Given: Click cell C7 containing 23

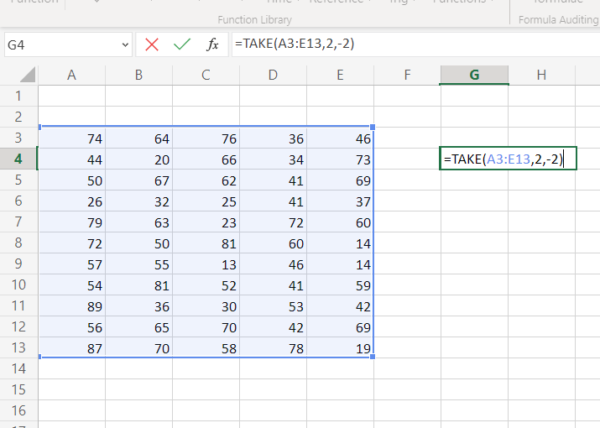Looking at the screenshot, I should [206, 223].
